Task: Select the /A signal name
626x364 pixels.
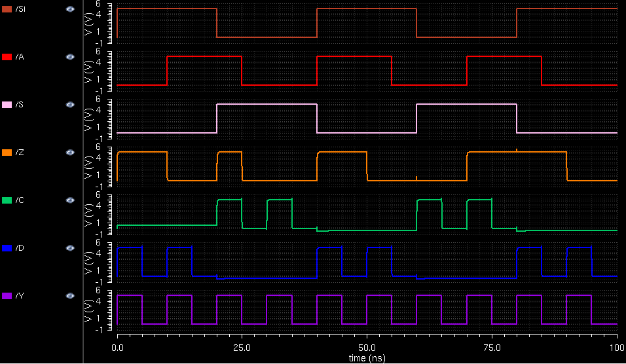Action: [20, 57]
